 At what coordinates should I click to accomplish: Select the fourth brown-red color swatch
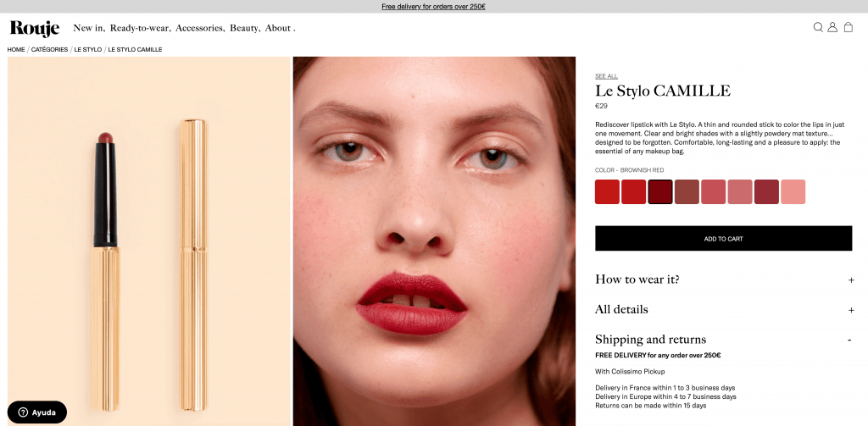click(x=687, y=192)
